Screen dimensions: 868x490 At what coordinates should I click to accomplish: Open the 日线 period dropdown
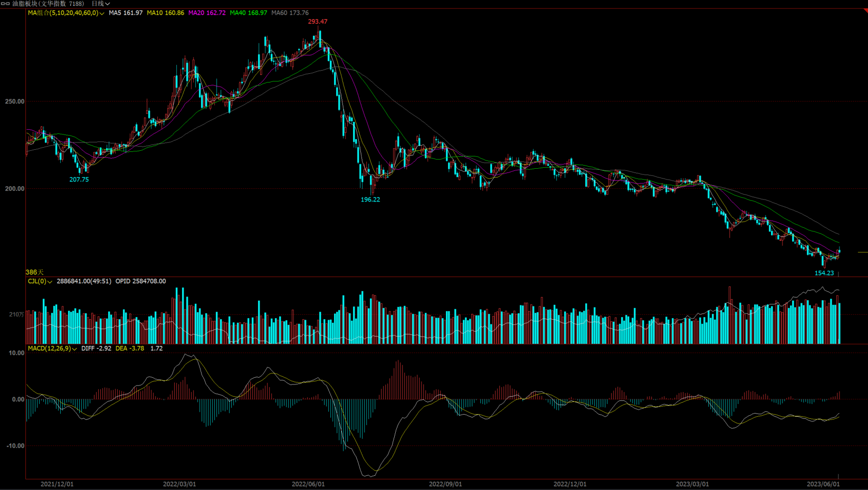click(x=101, y=4)
